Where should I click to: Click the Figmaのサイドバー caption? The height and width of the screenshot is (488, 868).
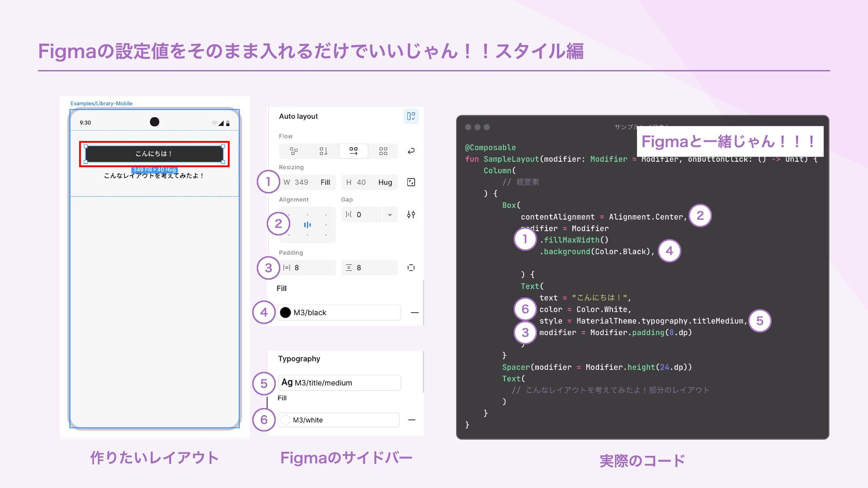[x=346, y=458]
